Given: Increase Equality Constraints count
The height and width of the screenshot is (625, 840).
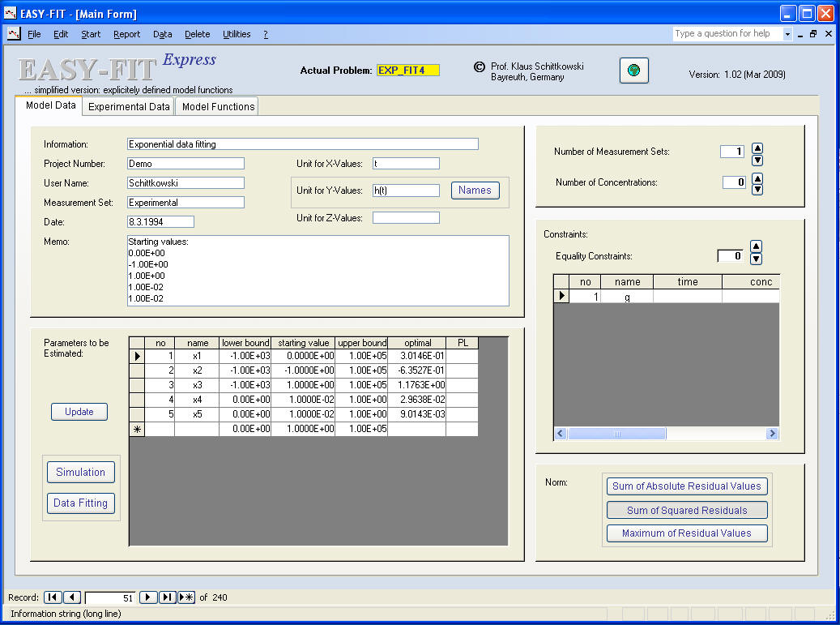Looking at the screenshot, I should 756,246.
